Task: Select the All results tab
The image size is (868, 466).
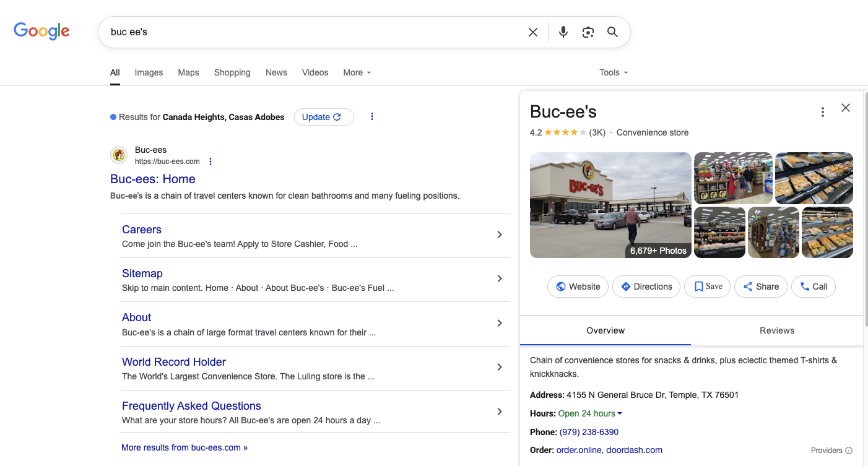Action: pyautogui.click(x=115, y=72)
